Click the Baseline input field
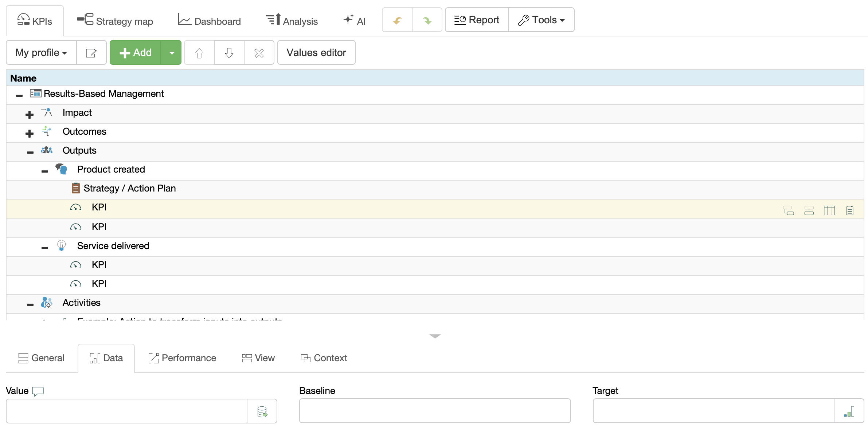This screenshot has width=868, height=434. coord(434,411)
